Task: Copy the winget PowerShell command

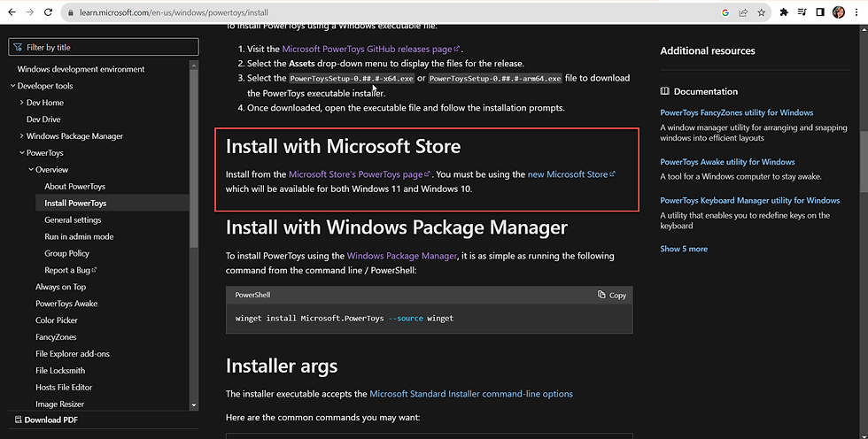Action: (x=612, y=295)
